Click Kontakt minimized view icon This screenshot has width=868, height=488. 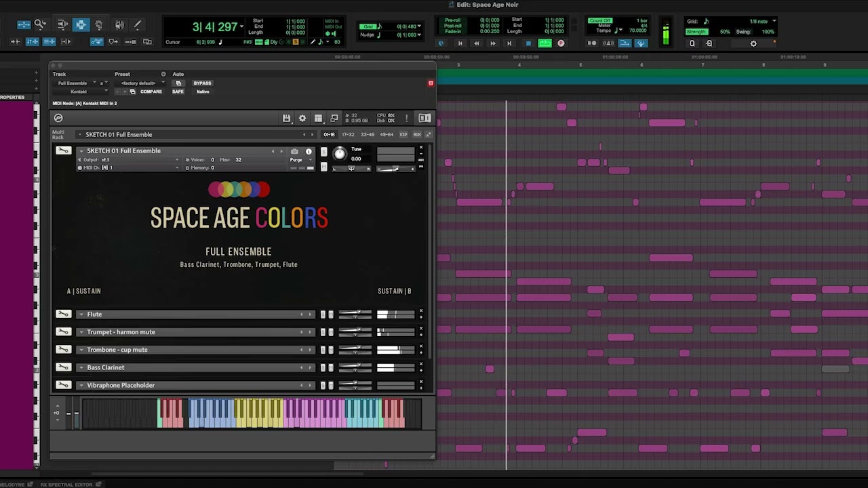pos(334,119)
